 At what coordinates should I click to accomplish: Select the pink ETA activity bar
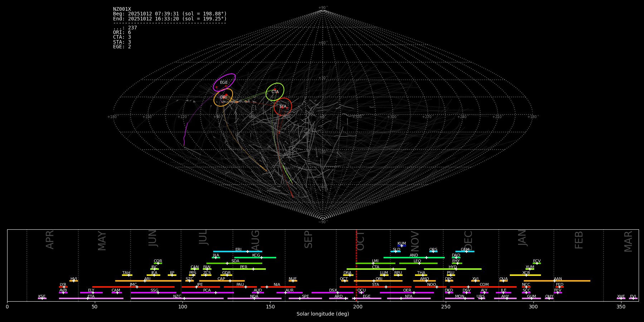click(x=91, y=298)
